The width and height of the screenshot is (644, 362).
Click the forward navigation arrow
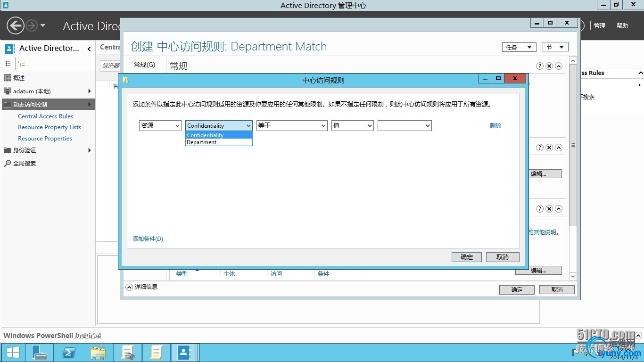31,25
